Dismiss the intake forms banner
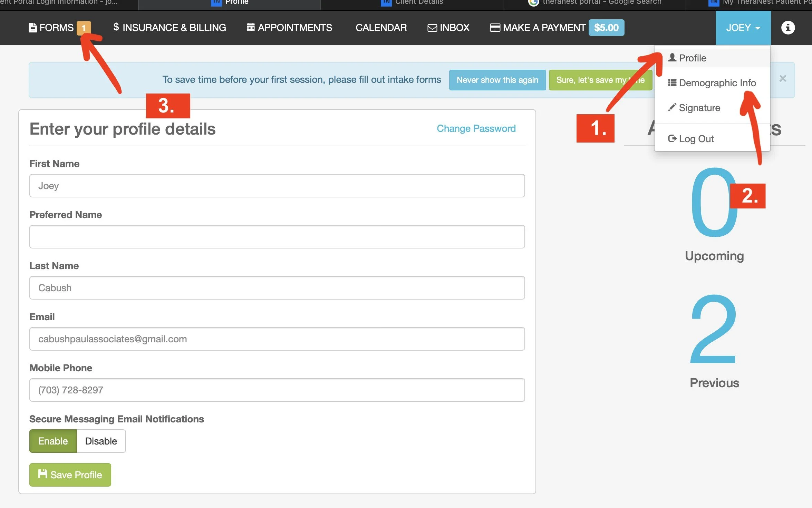This screenshot has height=508, width=812. (782, 79)
